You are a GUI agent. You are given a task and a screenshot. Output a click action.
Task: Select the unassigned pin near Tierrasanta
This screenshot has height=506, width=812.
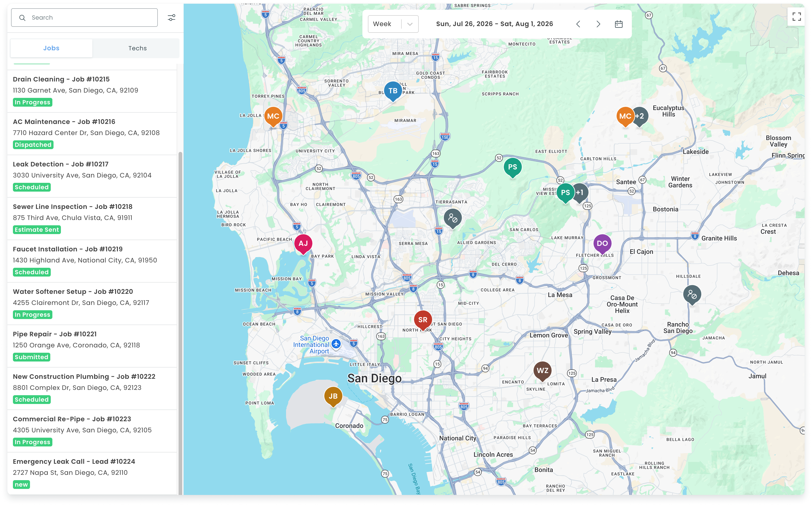[x=453, y=219]
